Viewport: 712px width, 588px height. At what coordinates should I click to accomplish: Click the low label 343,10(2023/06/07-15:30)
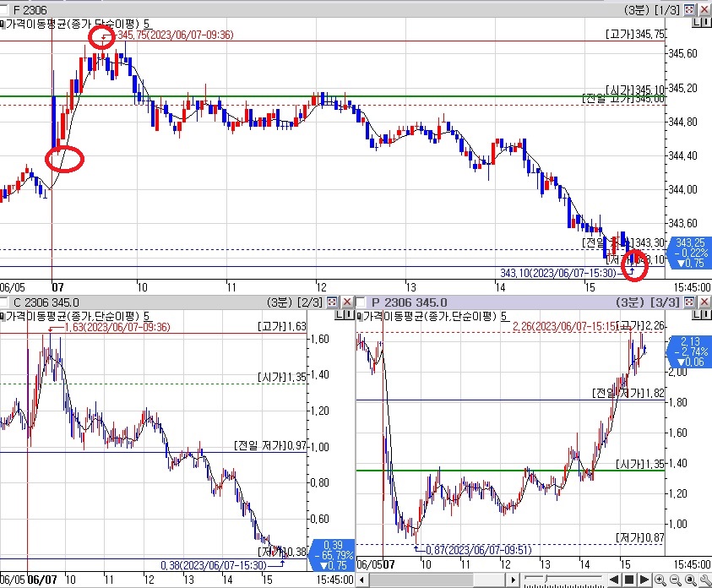(558, 273)
